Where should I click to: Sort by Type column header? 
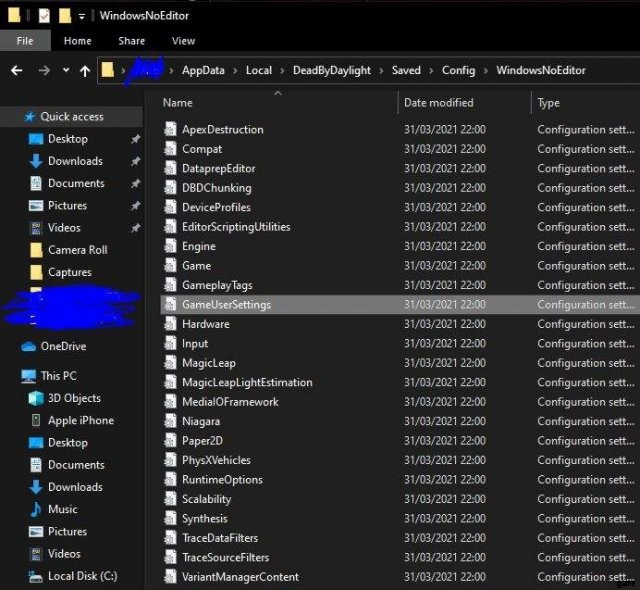point(549,103)
